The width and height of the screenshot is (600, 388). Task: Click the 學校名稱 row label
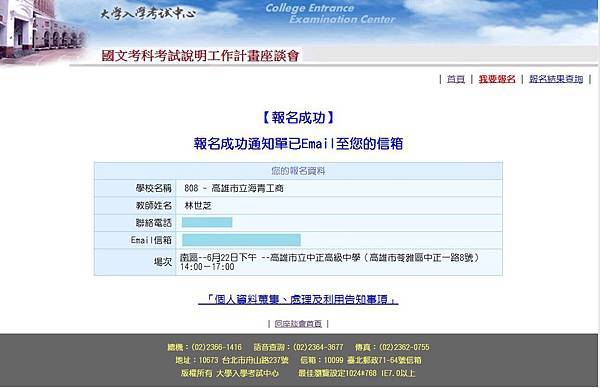click(x=153, y=188)
